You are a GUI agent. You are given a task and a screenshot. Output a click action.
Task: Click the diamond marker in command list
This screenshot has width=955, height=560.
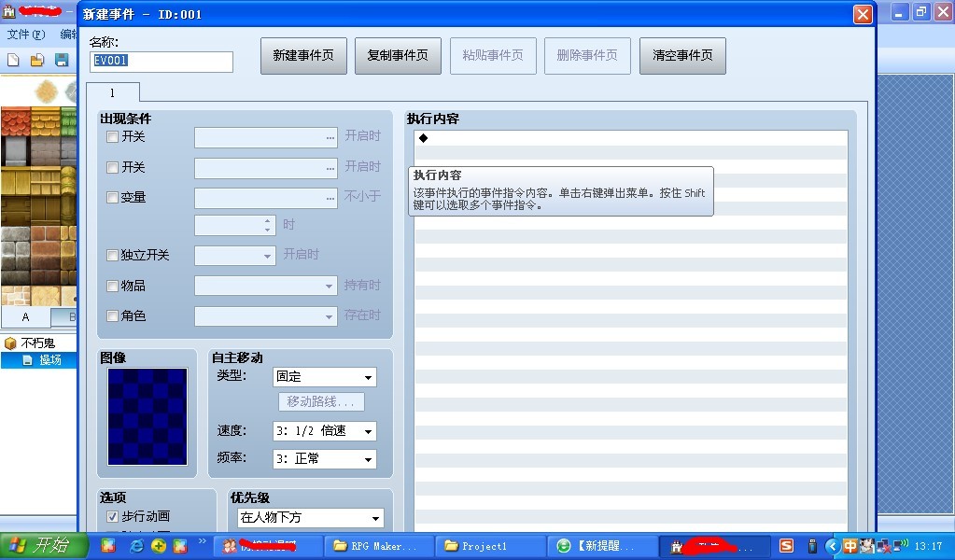coord(423,138)
